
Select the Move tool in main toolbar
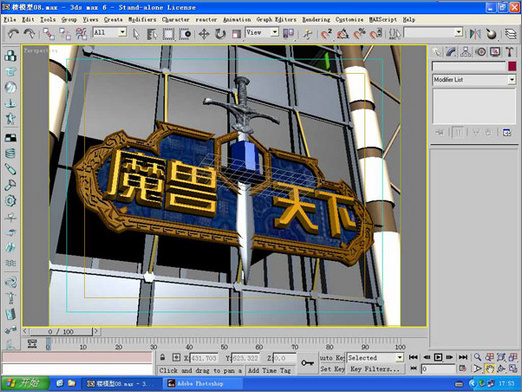click(204, 34)
